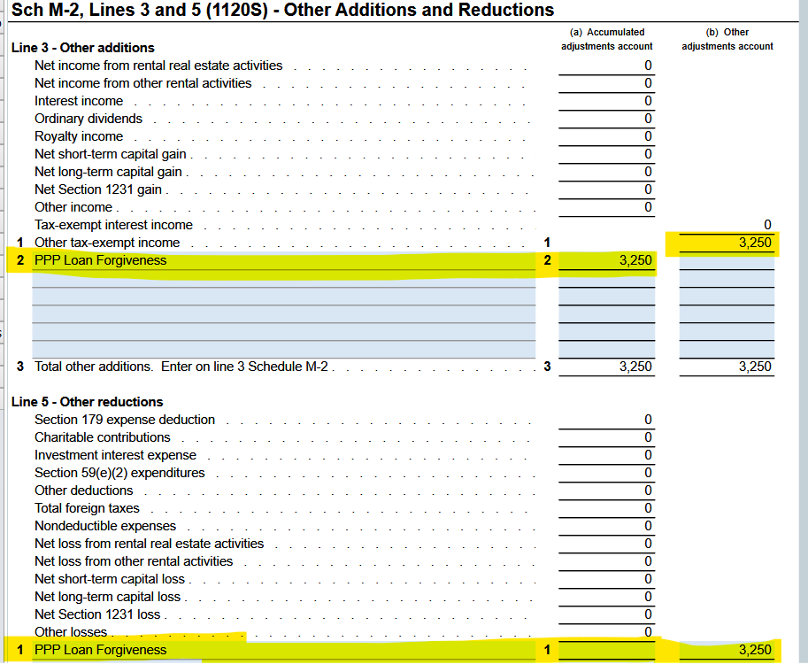
Task: Select the Interest income amount cell
Action: click(606, 101)
